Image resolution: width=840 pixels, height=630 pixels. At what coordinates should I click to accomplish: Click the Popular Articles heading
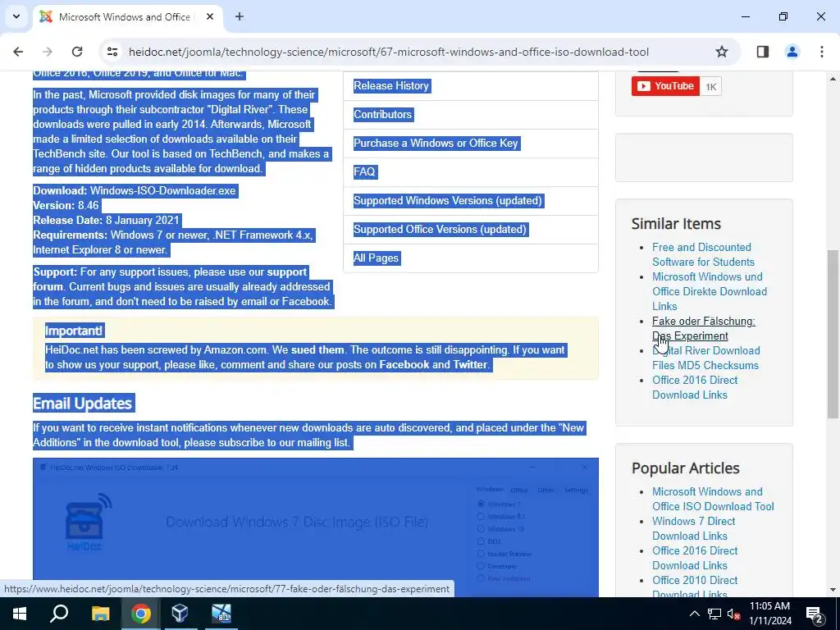click(685, 468)
